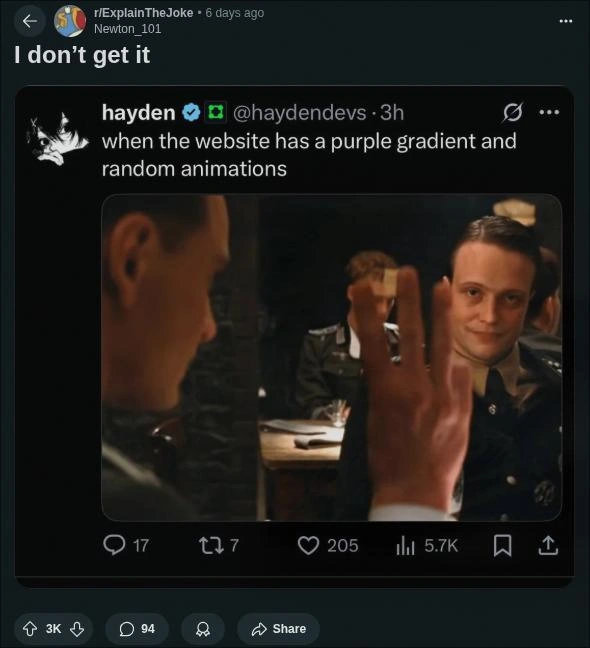Downvote the Reddit post
Screen dimensions: 590x648
(77, 629)
